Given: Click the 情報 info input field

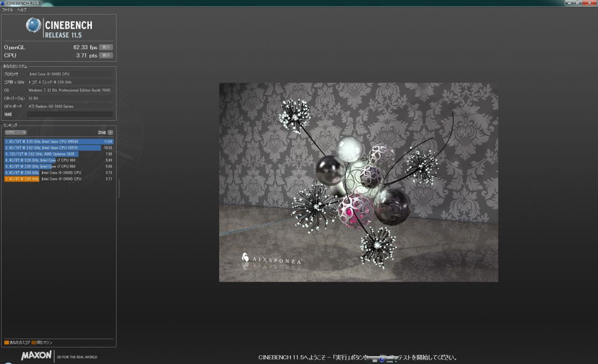Looking at the screenshot, I should click(x=70, y=114).
